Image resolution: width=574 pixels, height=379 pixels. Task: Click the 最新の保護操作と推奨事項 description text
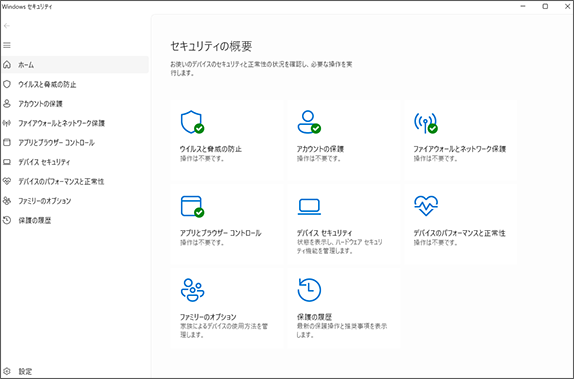point(342,330)
